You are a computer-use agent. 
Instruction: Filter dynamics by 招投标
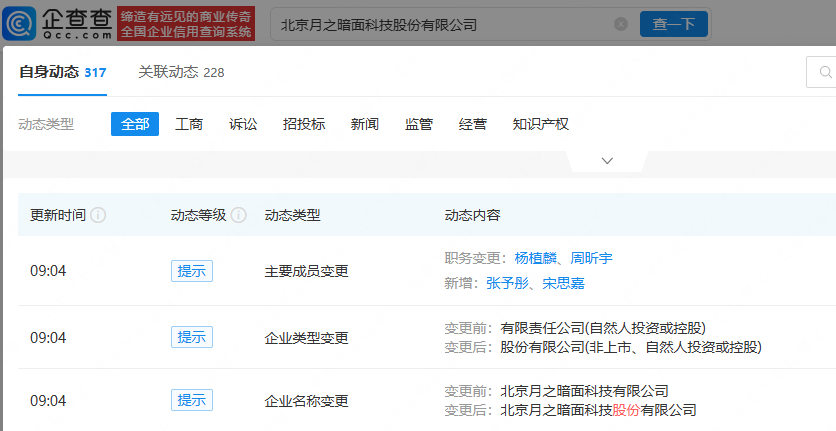[304, 124]
